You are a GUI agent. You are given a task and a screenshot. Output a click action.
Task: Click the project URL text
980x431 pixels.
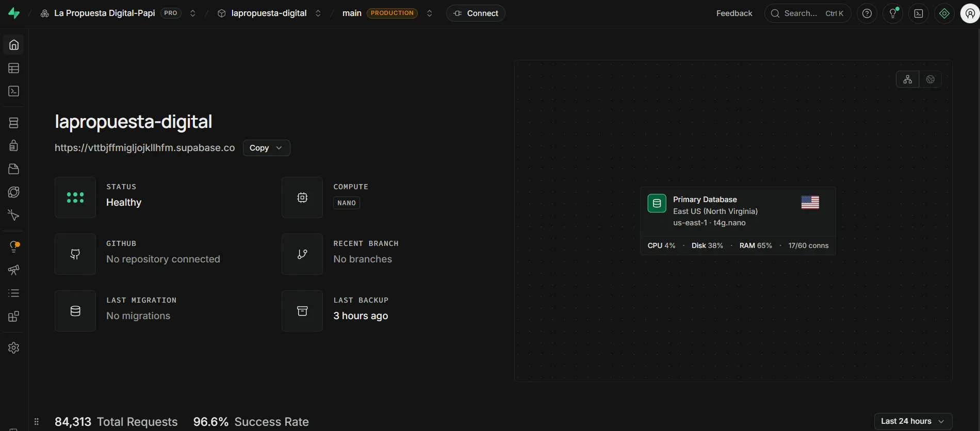[x=145, y=148]
